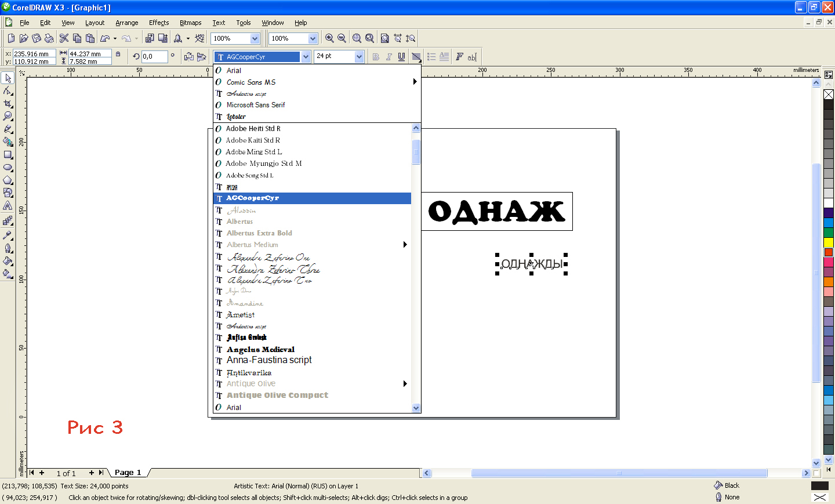
Task: Expand the Albertus Medium submenu arrow
Action: (405, 245)
